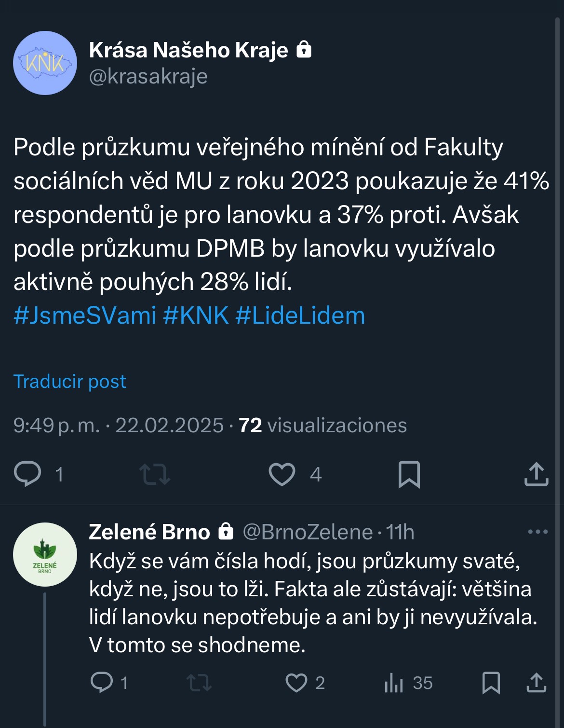
Task: Go to the @krasakraje handle
Action: click(x=148, y=77)
